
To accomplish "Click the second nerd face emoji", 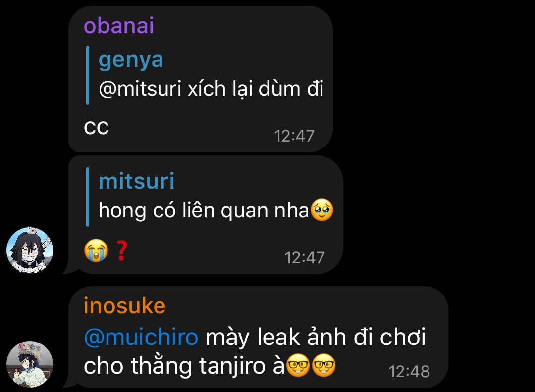I will 324,365.
